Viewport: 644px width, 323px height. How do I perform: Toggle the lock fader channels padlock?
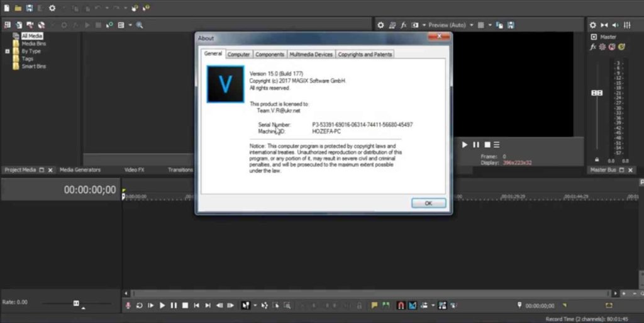(x=597, y=159)
